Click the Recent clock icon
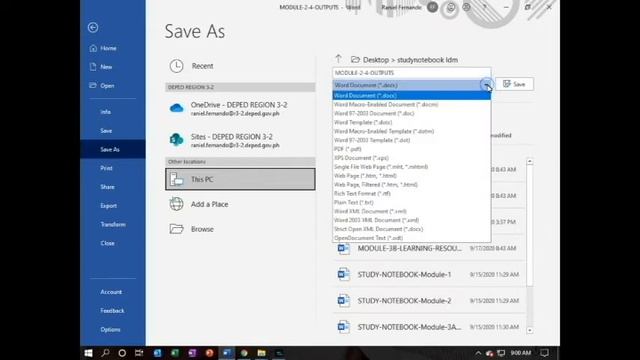 click(176, 66)
